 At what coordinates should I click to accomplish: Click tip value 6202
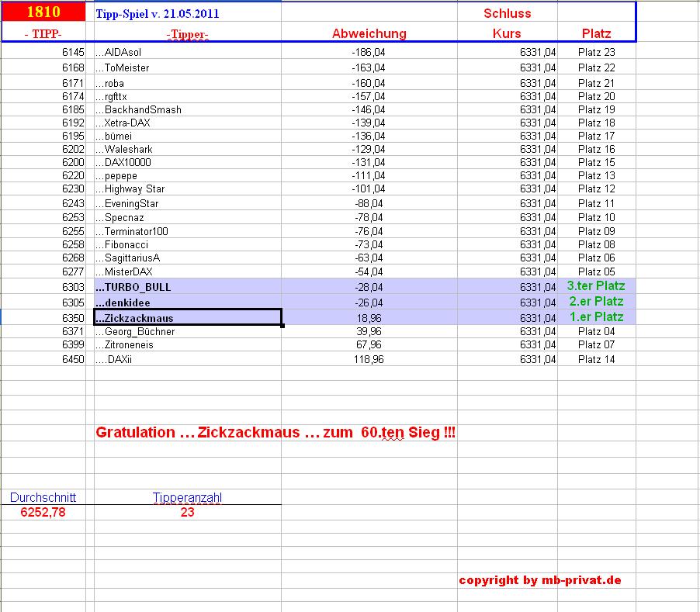click(x=73, y=149)
